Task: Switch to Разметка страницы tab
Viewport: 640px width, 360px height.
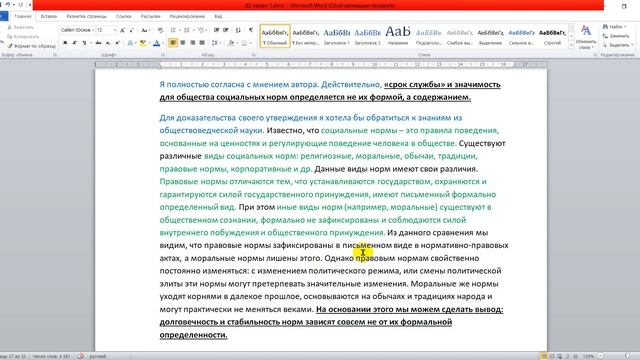Action: 87,16
